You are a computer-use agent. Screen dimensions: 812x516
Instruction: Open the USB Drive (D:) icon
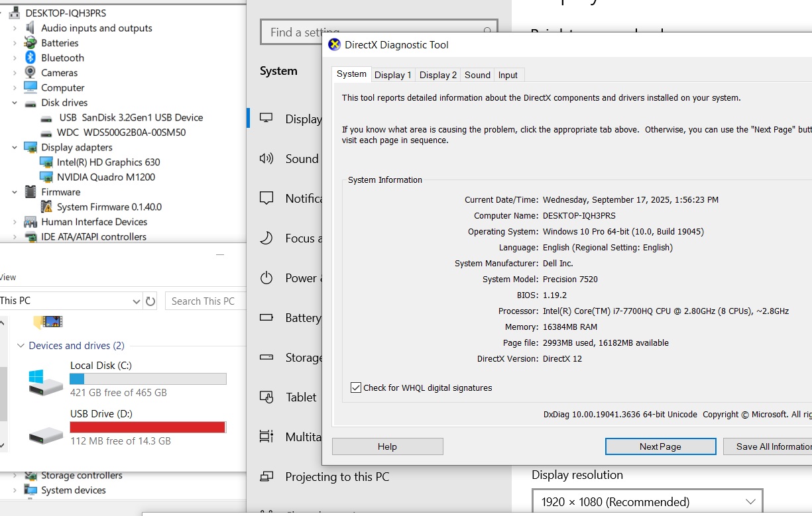(46, 433)
